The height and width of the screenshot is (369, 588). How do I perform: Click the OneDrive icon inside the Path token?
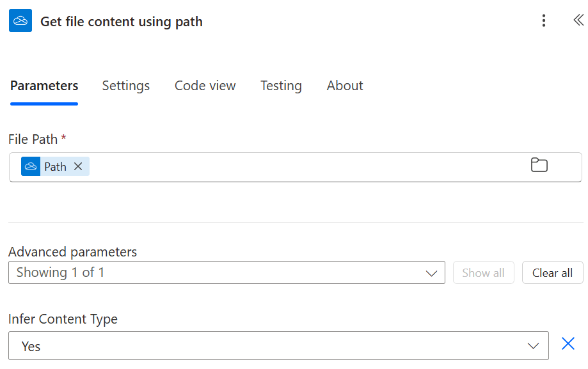31,166
